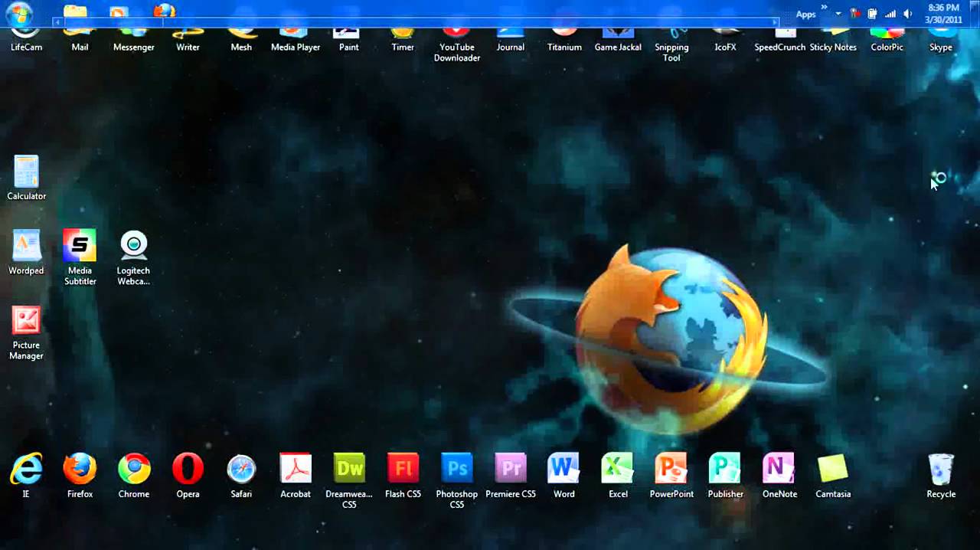Launch the Firefox desktop shortcut
This screenshot has width=980, height=550.
pyautogui.click(x=80, y=475)
